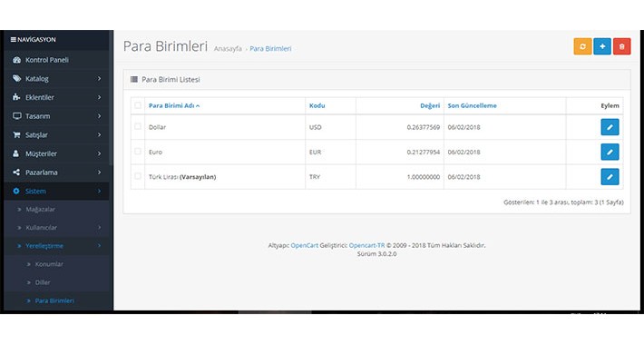This screenshot has height=345, width=644.
Task: Expand the Katalog menu chevron
Action: click(99, 79)
